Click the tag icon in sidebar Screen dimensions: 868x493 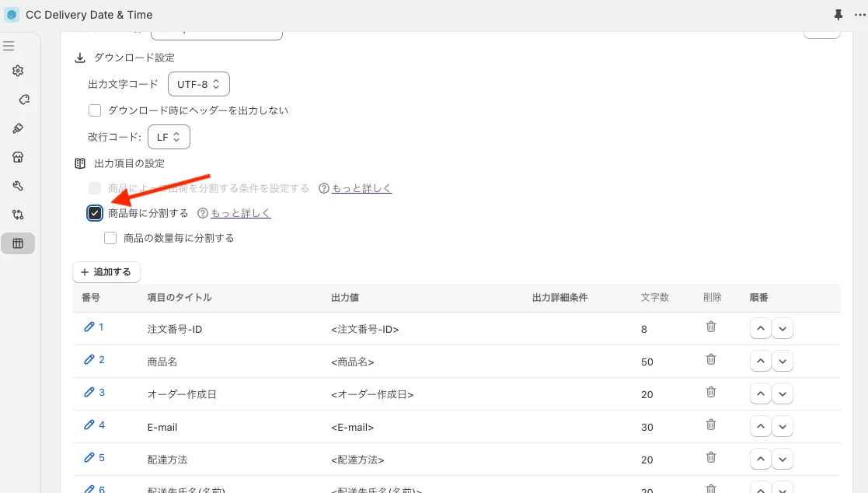tap(23, 100)
